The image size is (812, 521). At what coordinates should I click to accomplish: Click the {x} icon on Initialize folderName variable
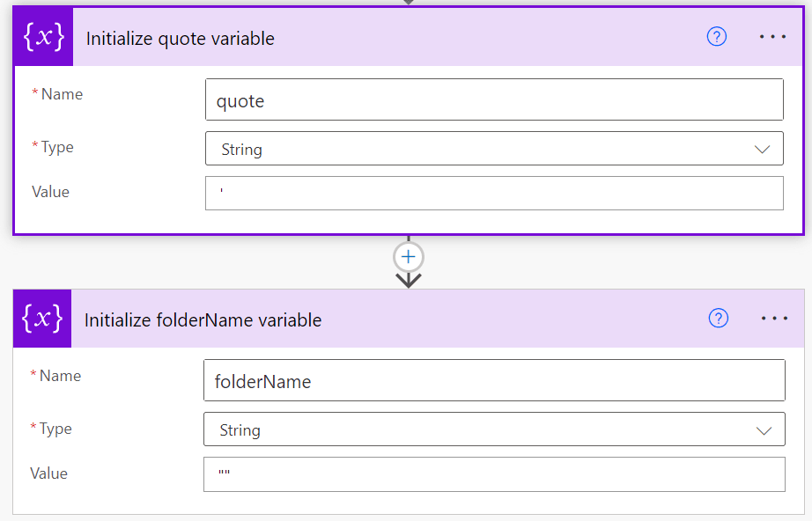point(42,319)
